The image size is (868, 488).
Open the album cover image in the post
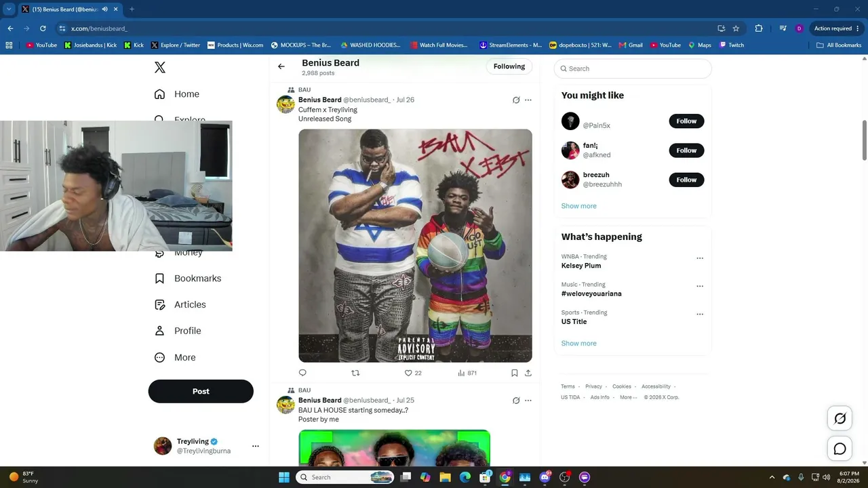pos(415,245)
